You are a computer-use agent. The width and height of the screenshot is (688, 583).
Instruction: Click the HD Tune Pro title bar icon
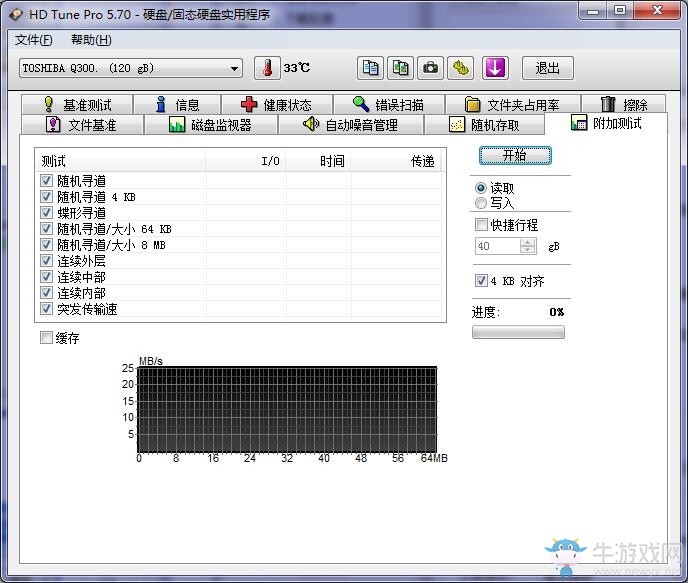(x=16, y=14)
